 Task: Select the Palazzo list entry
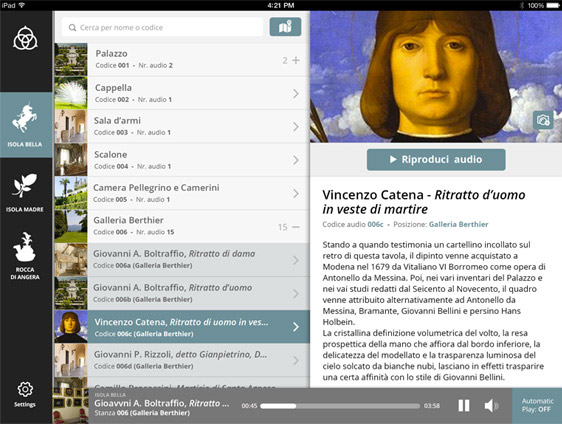click(182, 59)
